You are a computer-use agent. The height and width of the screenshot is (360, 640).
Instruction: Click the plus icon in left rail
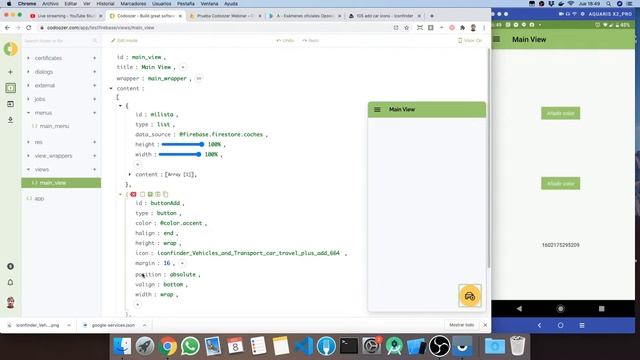click(11, 72)
